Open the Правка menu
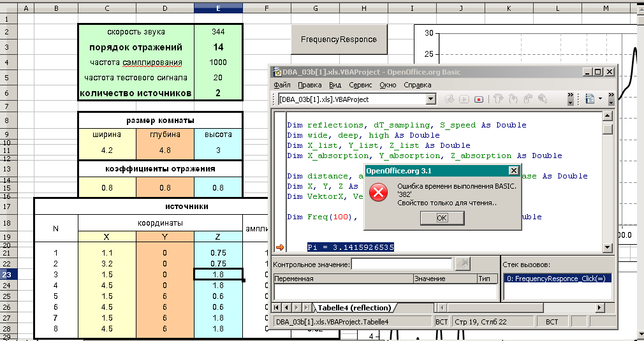Image resolution: width=644 pixels, height=341 pixels. coord(310,85)
